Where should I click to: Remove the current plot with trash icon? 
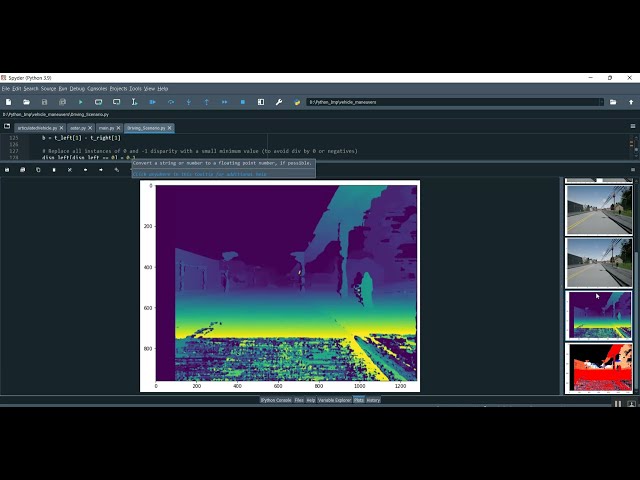(x=54, y=170)
